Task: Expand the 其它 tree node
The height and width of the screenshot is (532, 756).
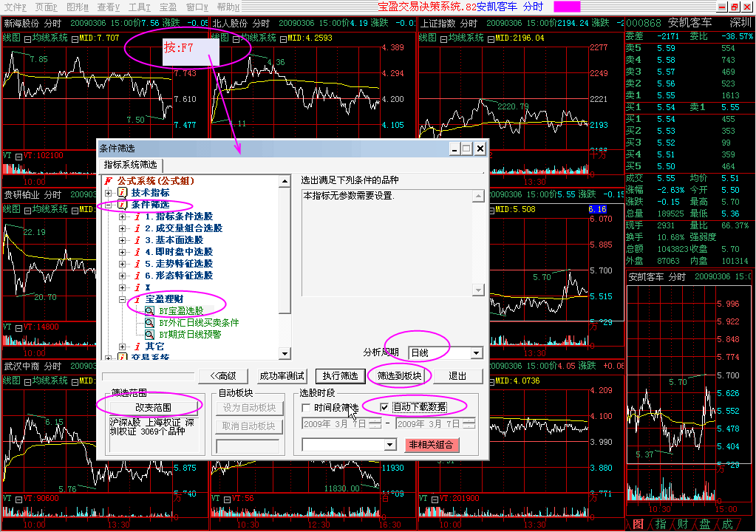Action: click(x=123, y=347)
